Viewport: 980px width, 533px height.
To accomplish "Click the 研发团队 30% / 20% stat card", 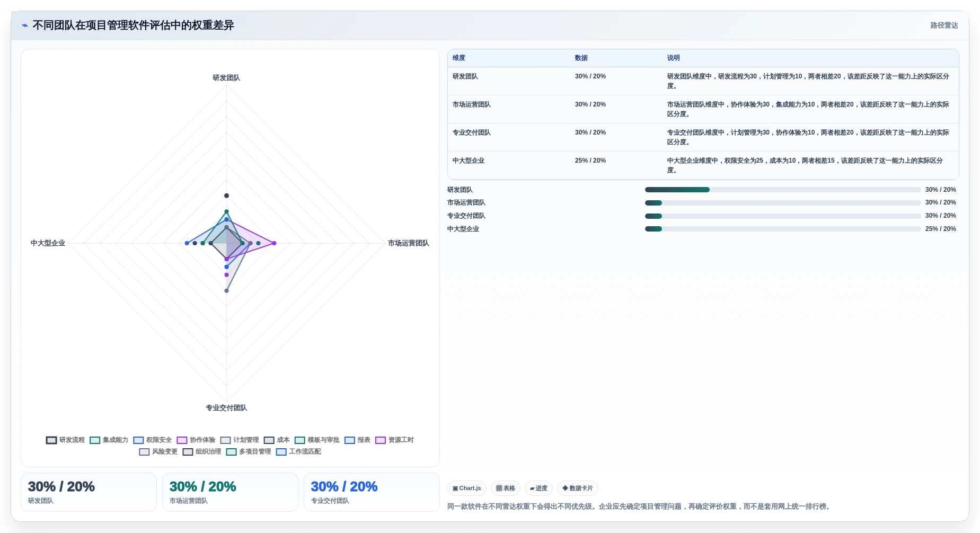I will (89, 492).
